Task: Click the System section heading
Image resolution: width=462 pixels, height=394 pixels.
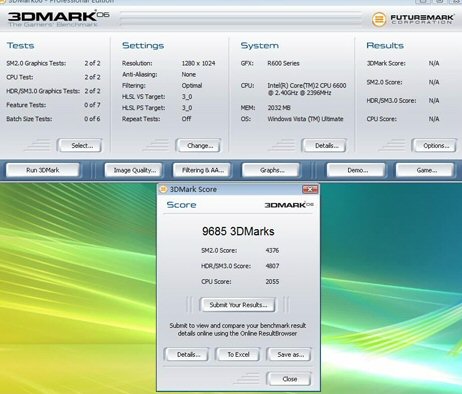Action: [260, 46]
